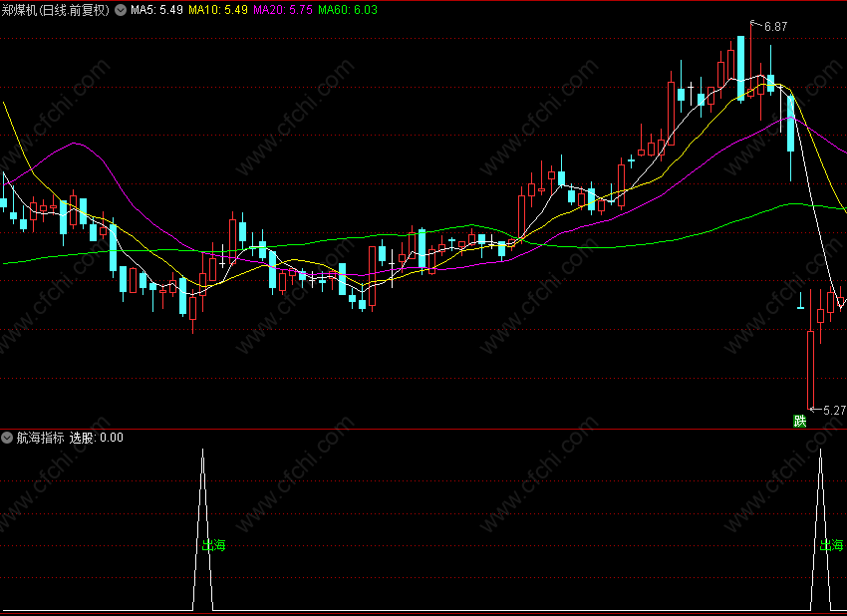Expand the main chart dropdown arrow beside 郑煤机
Viewport: 847px width, 616px height.
click(x=121, y=10)
